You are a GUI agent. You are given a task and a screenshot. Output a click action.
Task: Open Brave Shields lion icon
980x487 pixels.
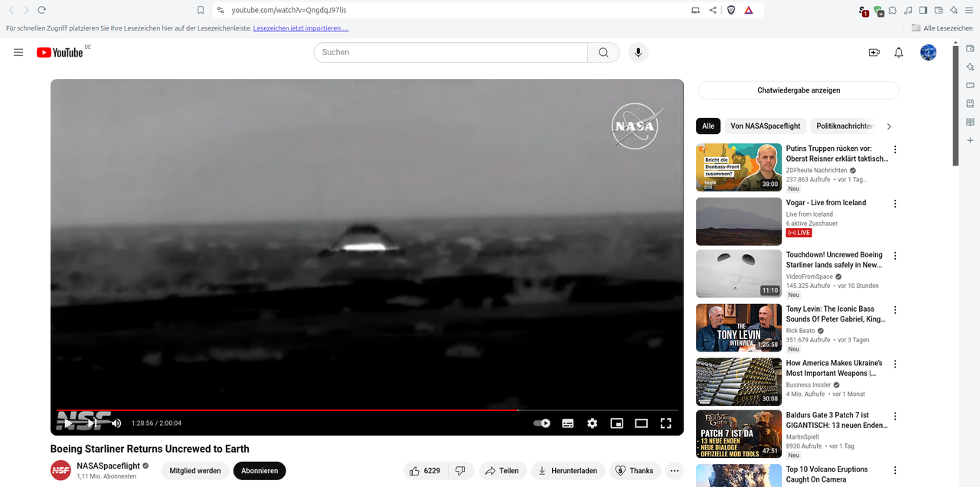[730, 10]
